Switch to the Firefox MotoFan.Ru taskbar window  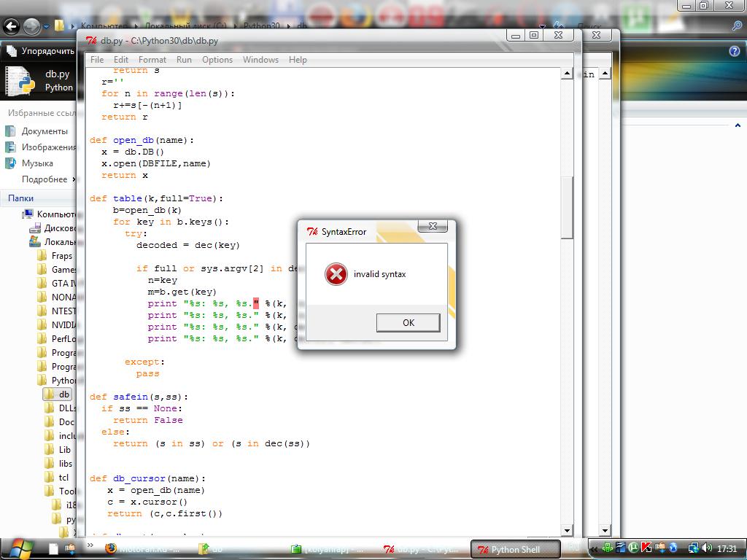pyautogui.click(x=144, y=549)
